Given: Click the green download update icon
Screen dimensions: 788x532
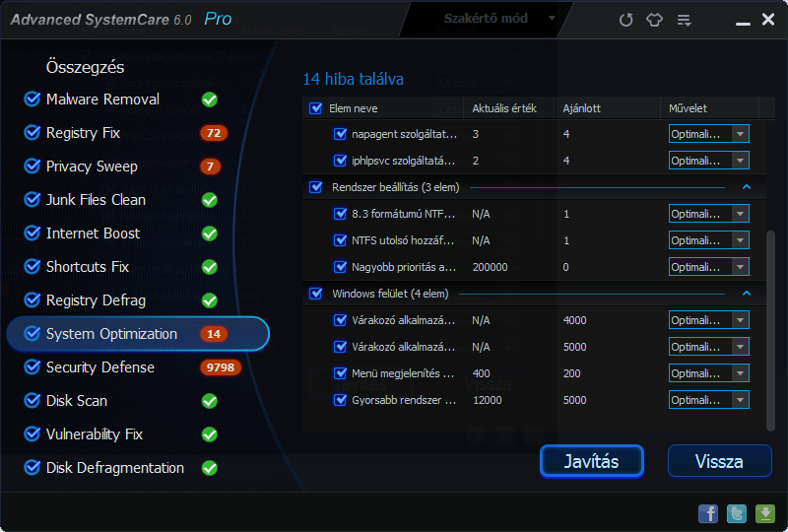Looking at the screenshot, I should coord(765,513).
